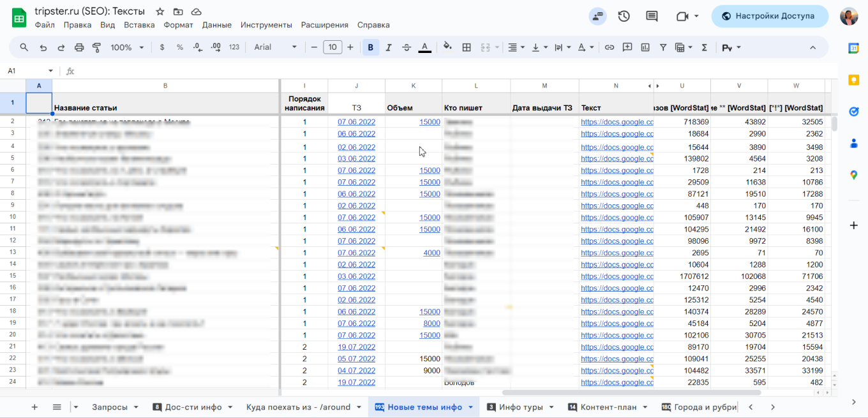This screenshot has width=868, height=418.
Task: Open the borders tool in toolbar
Action: pyautogui.click(x=467, y=47)
